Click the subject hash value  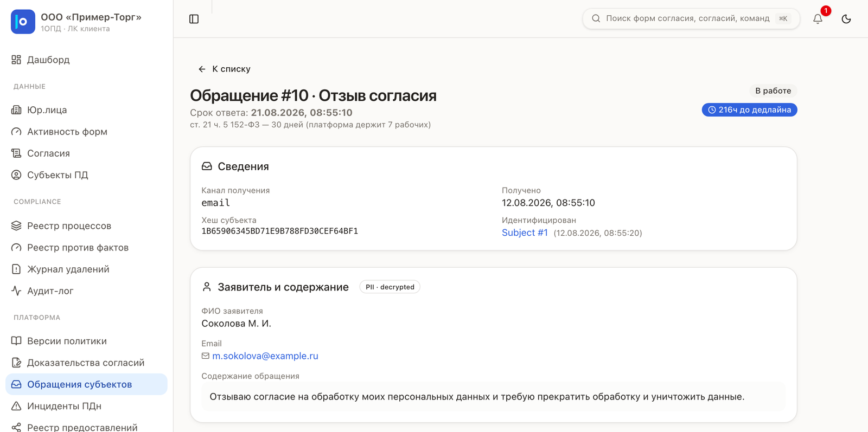point(279,231)
